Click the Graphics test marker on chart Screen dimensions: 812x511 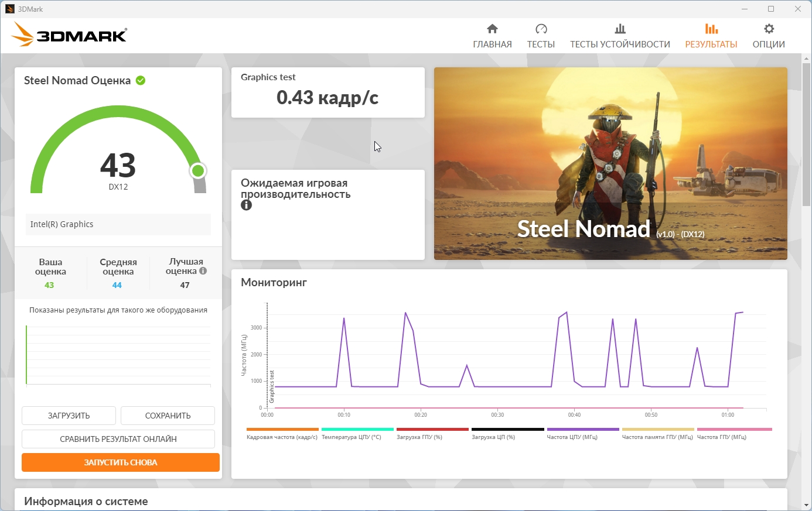(272, 386)
